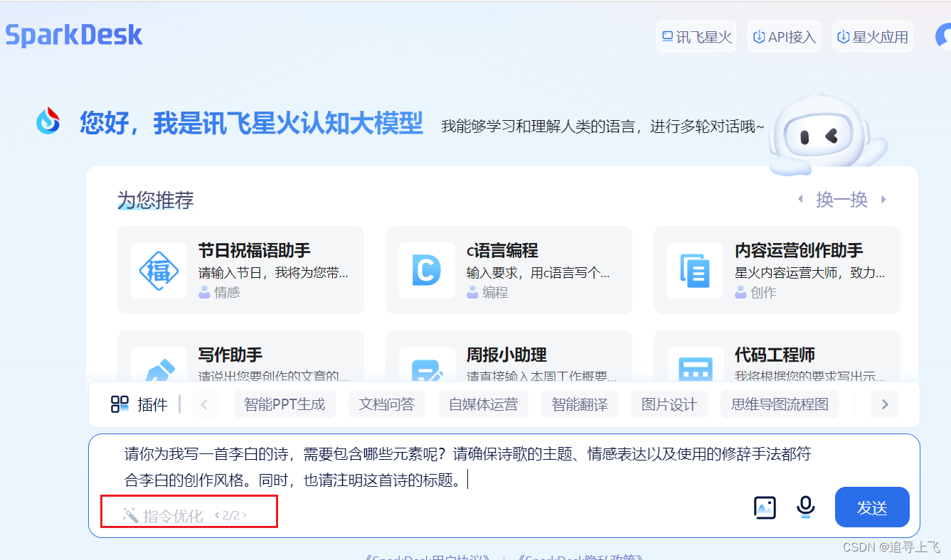
Task: Open 写作助手 card
Action: [240, 357]
